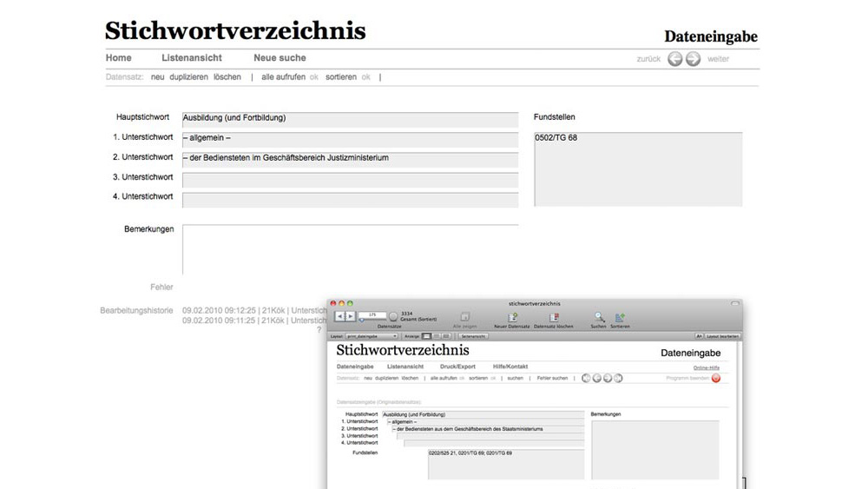Click the Alle zeigen toolbar icon
Screen dimensions: 868x489
(464, 318)
